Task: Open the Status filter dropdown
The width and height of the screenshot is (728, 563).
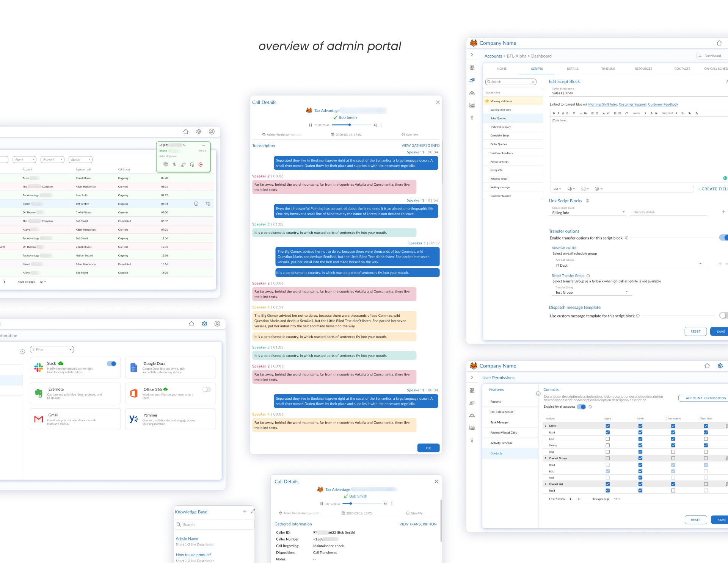Action: pos(81,160)
